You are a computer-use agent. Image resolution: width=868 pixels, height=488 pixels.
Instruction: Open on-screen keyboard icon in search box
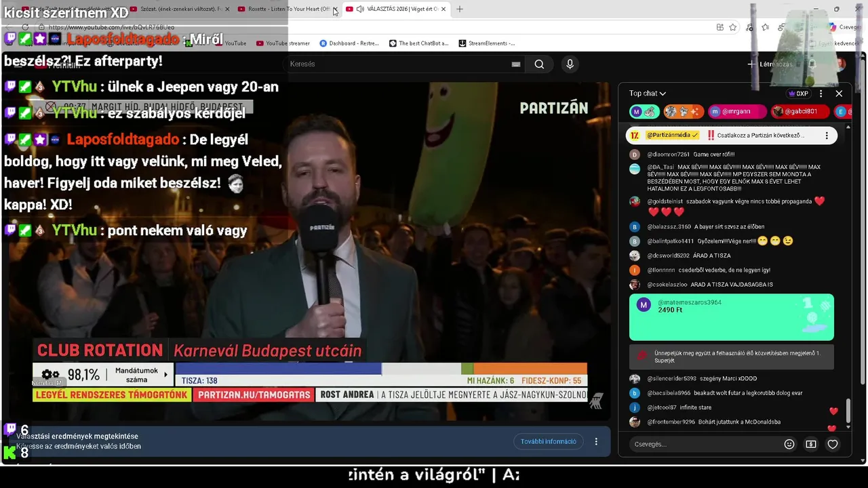point(516,64)
